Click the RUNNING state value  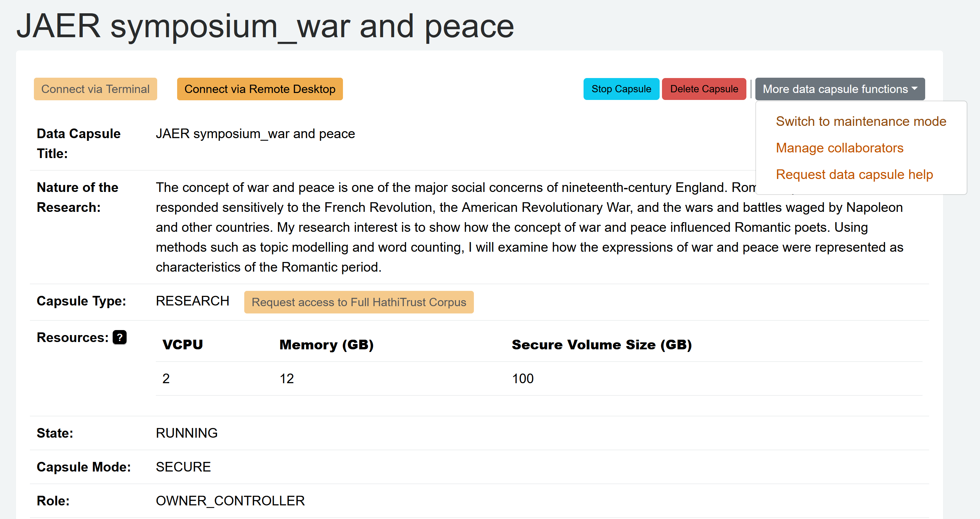pos(186,433)
